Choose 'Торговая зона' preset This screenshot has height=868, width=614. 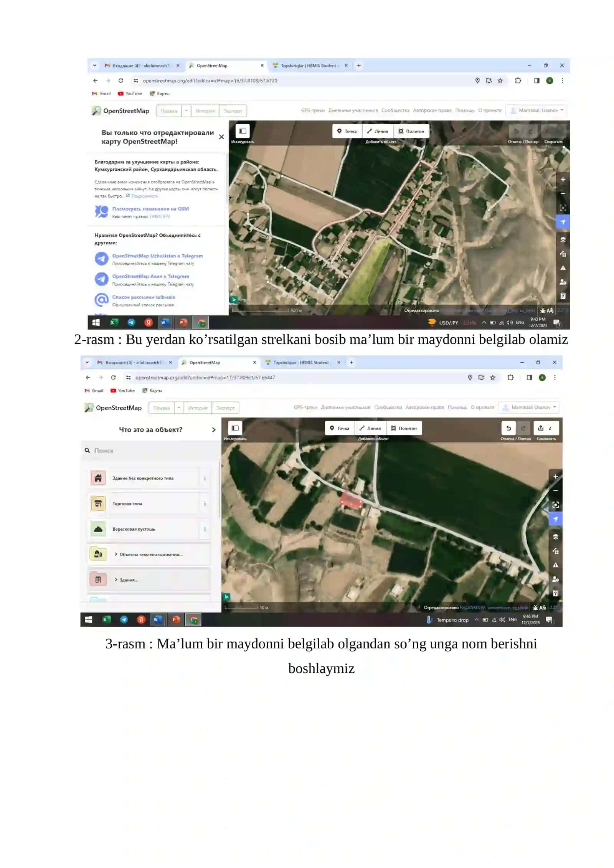tap(143, 503)
